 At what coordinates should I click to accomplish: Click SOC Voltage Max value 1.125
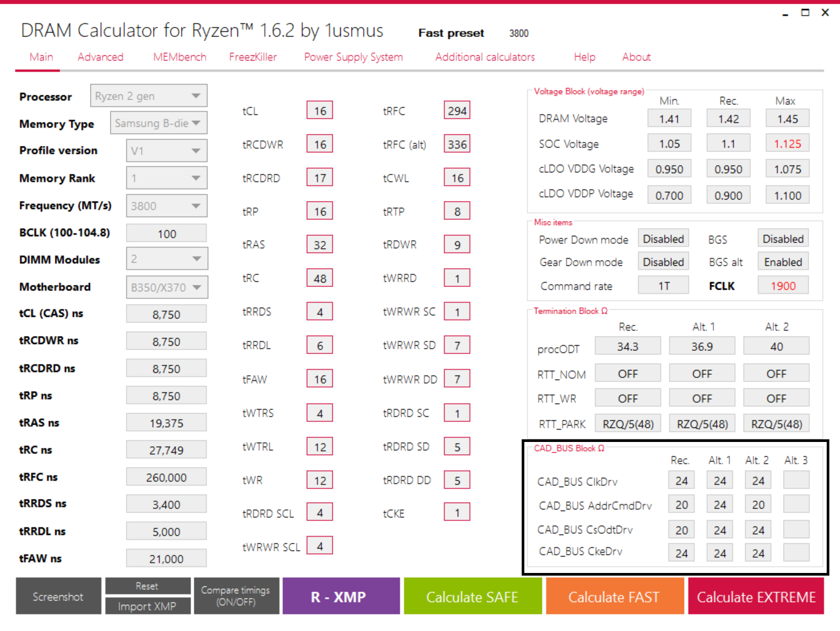[787, 144]
